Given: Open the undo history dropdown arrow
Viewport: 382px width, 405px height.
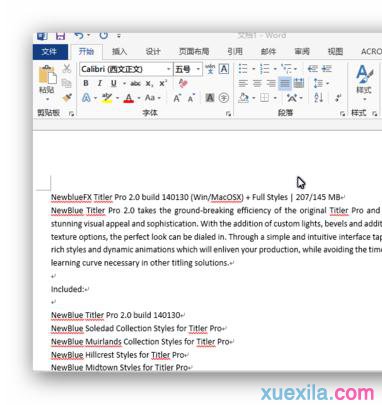Looking at the screenshot, I should coord(89,35).
